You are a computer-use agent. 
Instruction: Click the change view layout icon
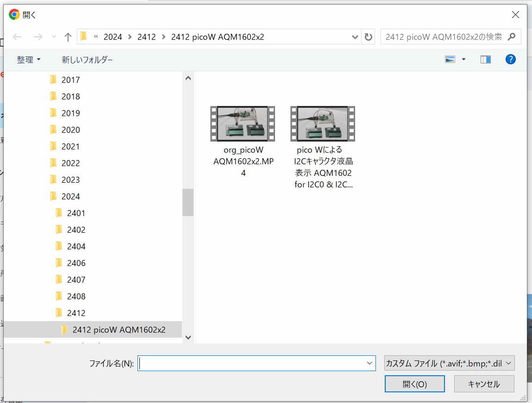coord(450,59)
